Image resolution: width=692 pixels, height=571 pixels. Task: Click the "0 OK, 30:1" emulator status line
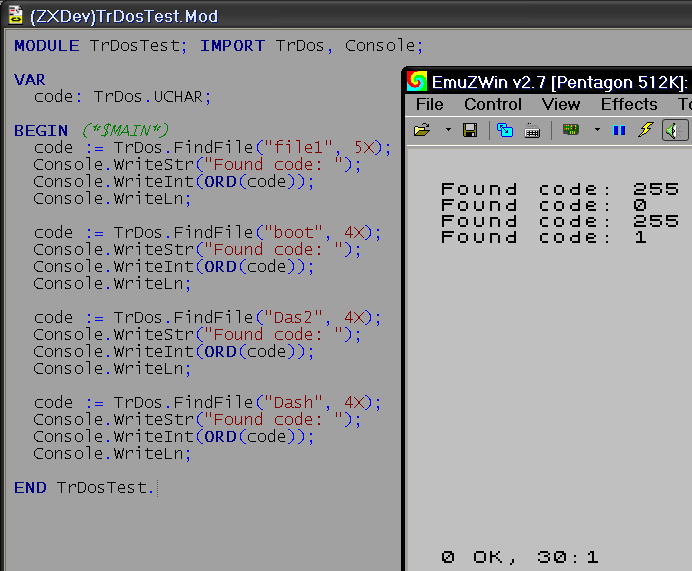point(520,557)
